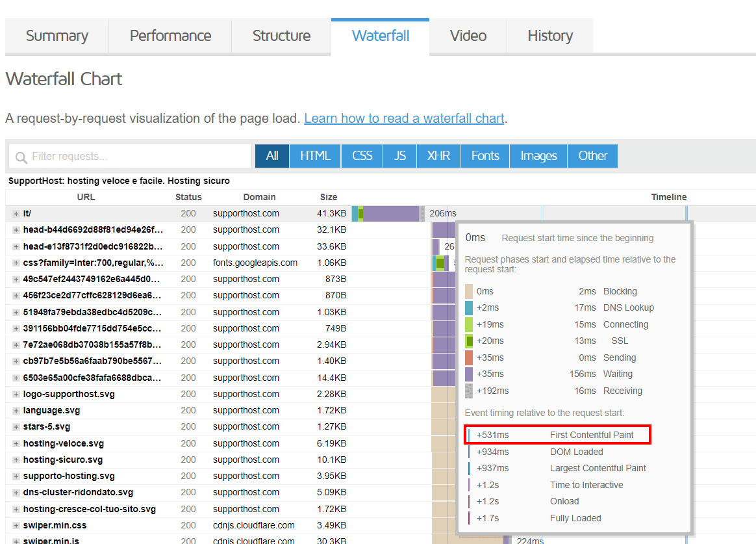Click the plus icon beside css?family=Inter request
The width and height of the screenshot is (756, 544).
(16, 263)
